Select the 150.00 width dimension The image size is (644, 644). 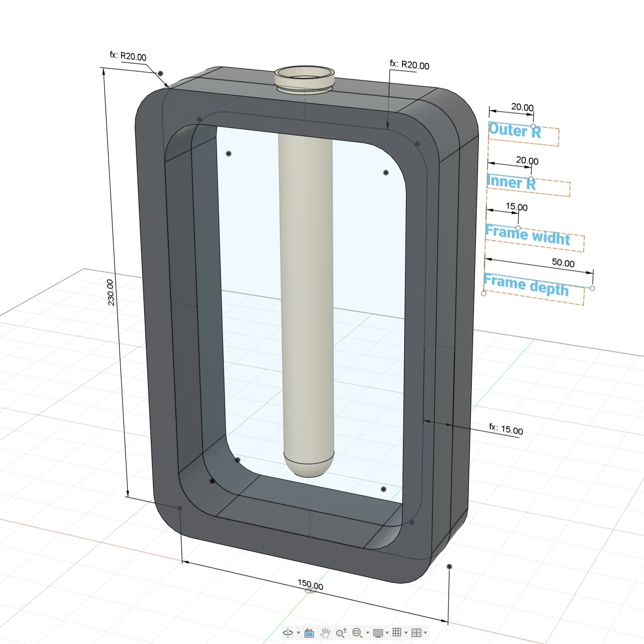pyautogui.click(x=310, y=585)
